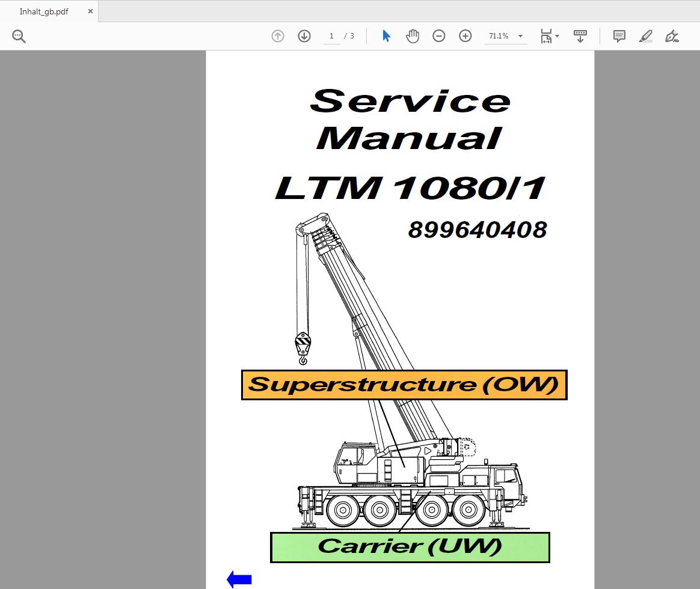Image resolution: width=700 pixels, height=589 pixels.
Task: Edit the current page number field
Action: coord(331,36)
